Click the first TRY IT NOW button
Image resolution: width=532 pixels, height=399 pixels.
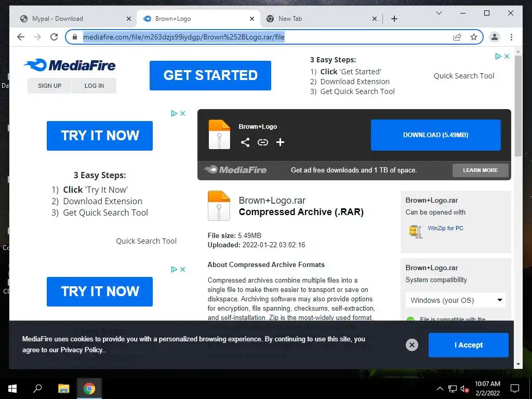(100, 136)
